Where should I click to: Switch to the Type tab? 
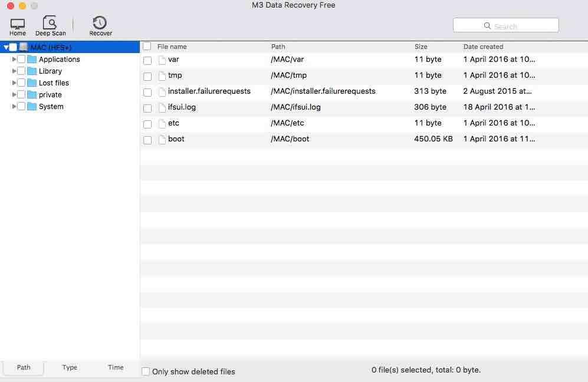click(70, 368)
